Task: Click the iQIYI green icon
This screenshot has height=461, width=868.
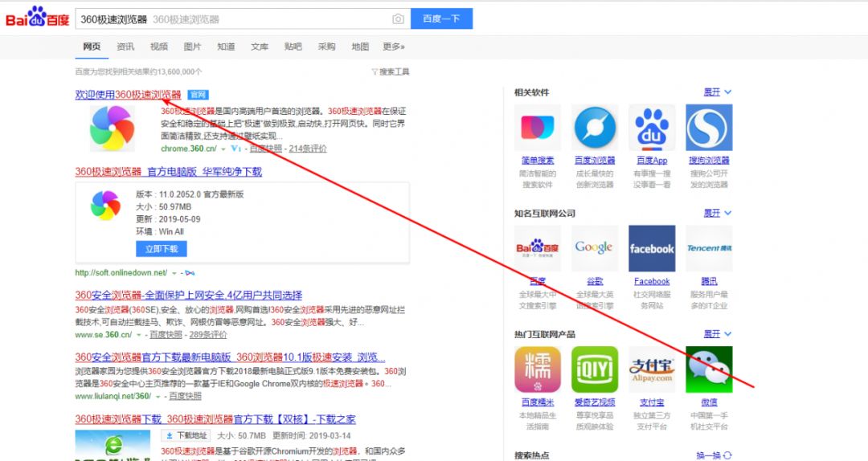Action: (595, 369)
